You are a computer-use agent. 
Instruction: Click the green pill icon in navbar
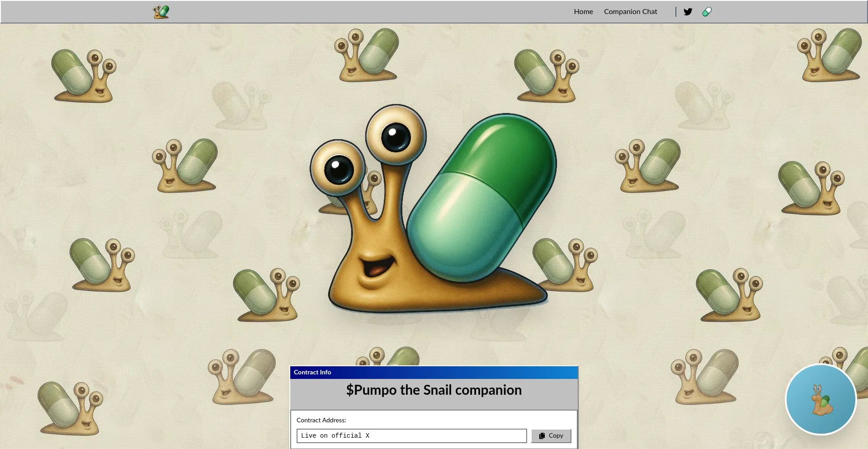click(707, 12)
